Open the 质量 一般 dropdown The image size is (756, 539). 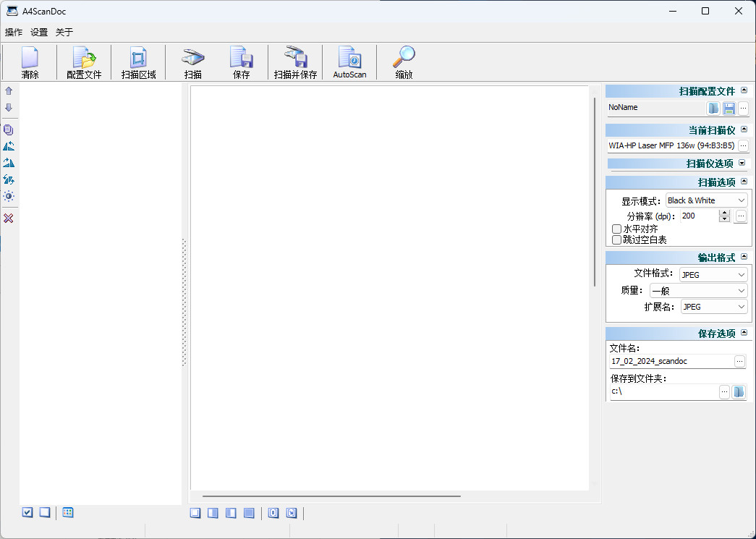pos(699,291)
